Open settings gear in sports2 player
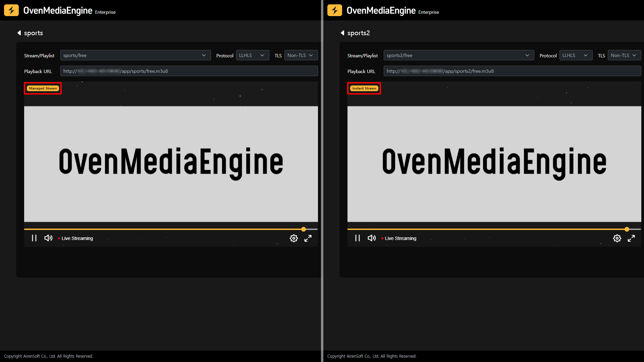Viewport: 644px width, 362px height. [x=617, y=238]
